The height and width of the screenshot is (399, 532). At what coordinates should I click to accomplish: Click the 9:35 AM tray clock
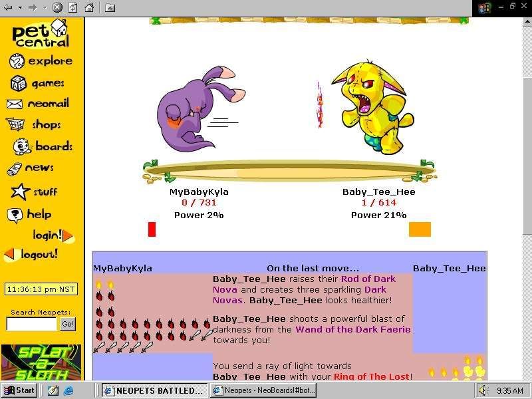509,391
